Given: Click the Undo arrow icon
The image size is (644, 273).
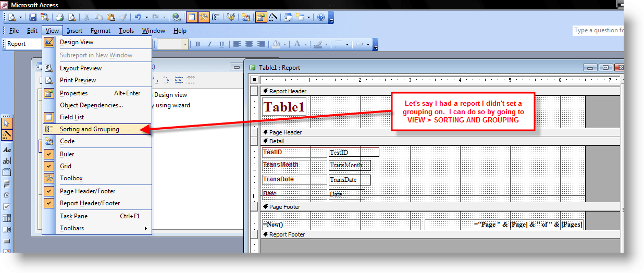Looking at the screenshot, I should point(138,17).
